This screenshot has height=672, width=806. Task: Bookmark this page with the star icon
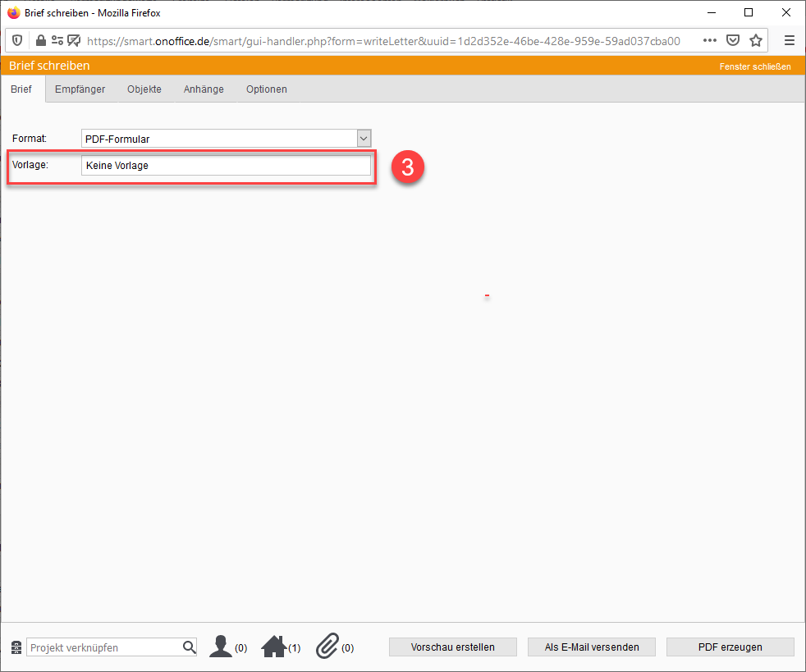coord(756,40)
